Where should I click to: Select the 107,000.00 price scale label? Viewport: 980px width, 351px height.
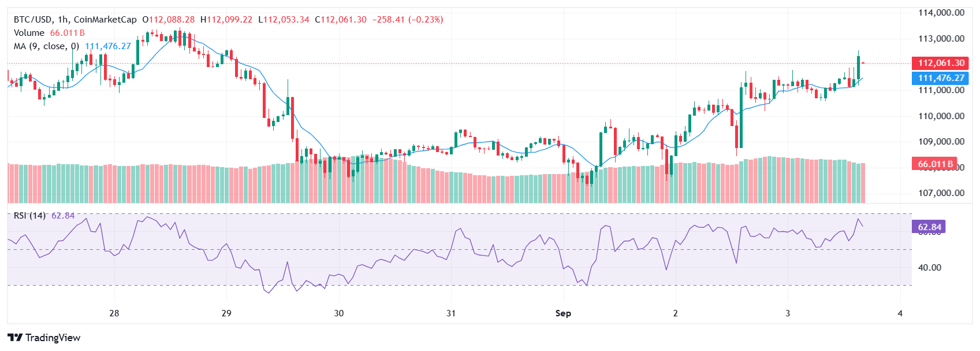pyautogui.click(x=941, y=193)
